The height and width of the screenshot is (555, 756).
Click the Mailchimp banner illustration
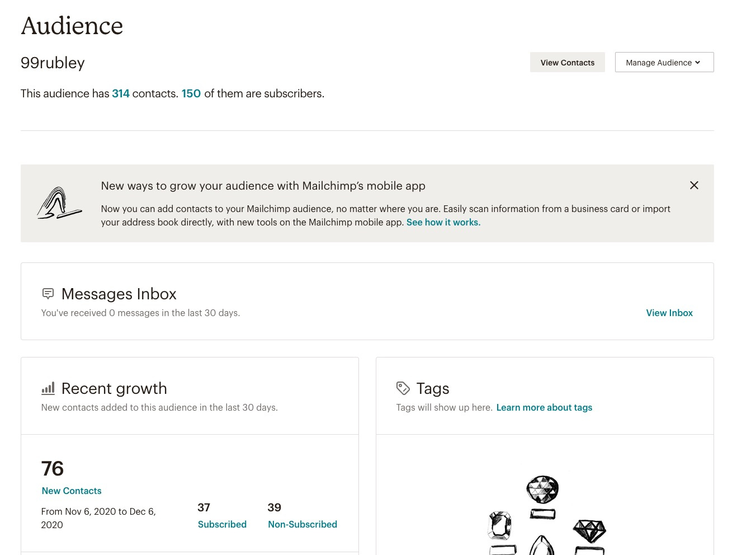(x=59, y=203)
